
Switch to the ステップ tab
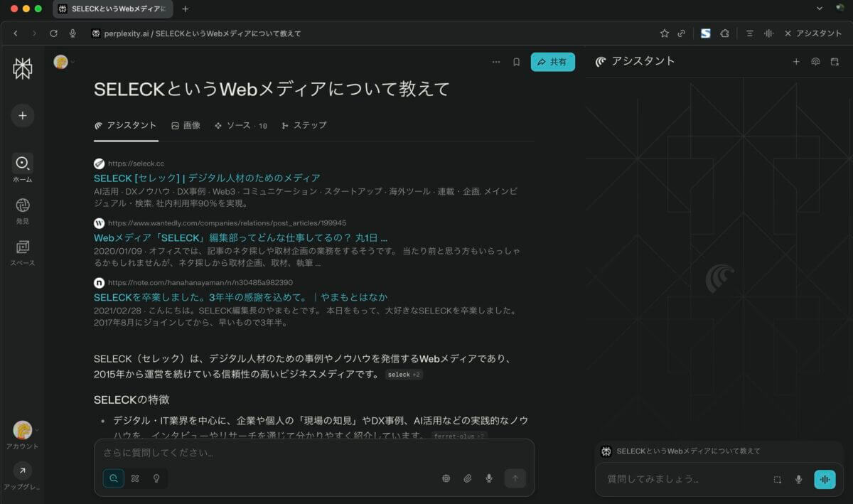click(304, 125)
